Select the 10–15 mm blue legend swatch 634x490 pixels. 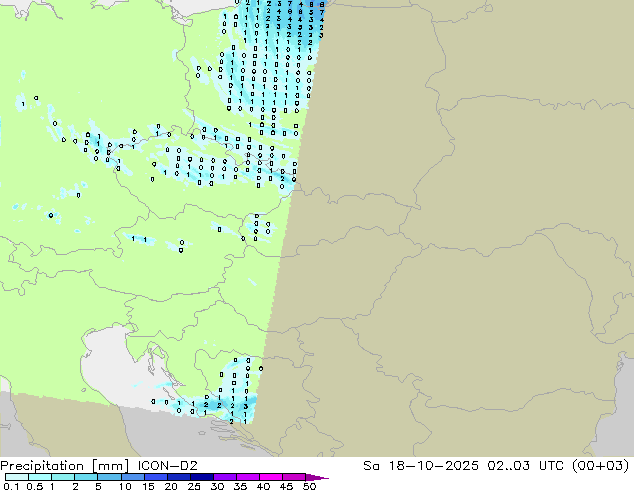(132, 477)
